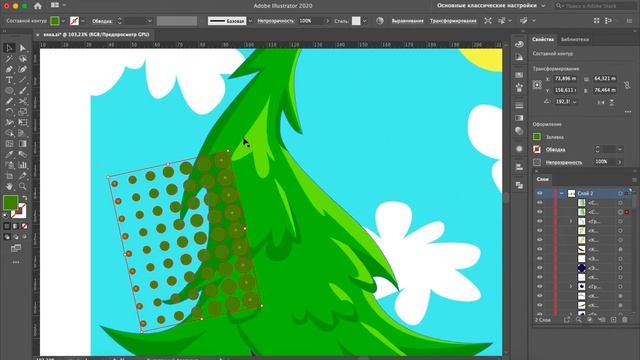Open arrange documents layout dropdown
This screenshot has height=360, width=640.
pos(64,5)
